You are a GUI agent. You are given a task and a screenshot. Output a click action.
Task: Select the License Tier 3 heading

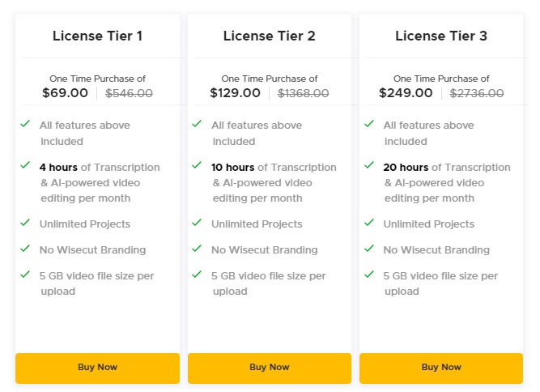pyautogui.click(x=441, y=36)
